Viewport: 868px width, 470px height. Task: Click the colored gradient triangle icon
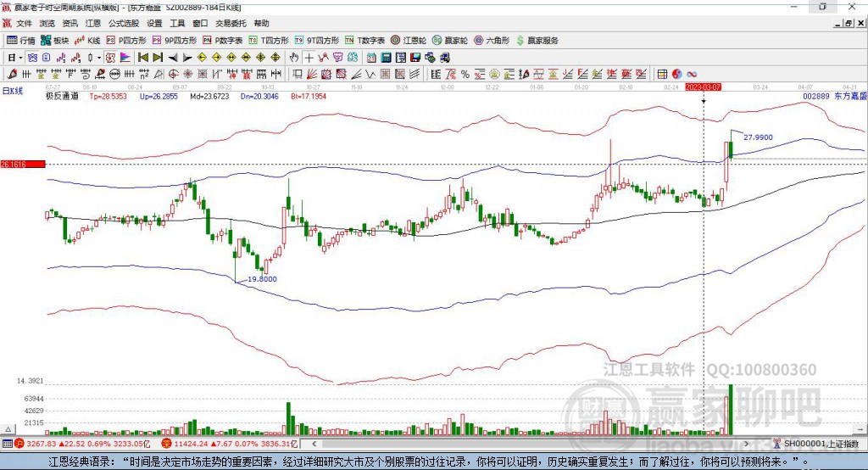[x=125, y=58]
